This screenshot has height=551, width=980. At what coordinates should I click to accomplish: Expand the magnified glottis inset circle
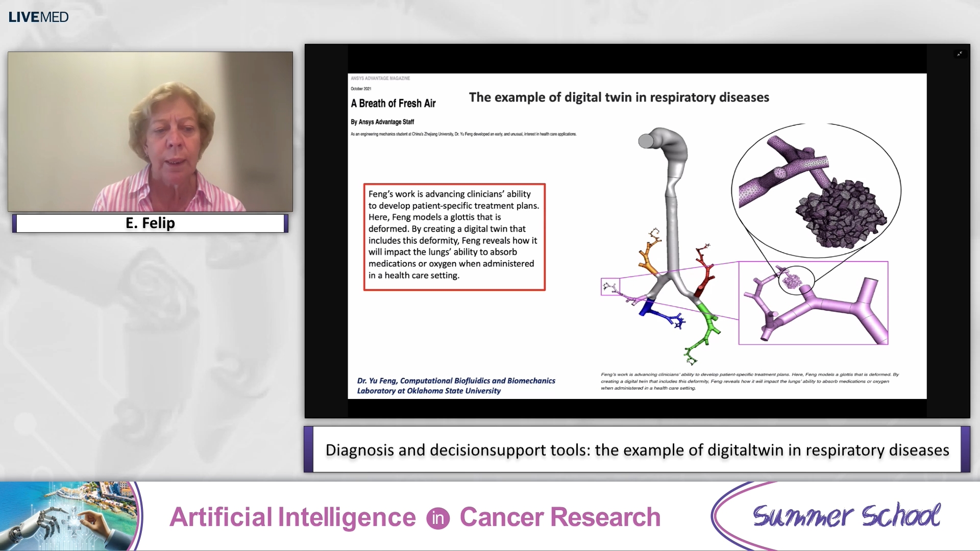(817, 189)
